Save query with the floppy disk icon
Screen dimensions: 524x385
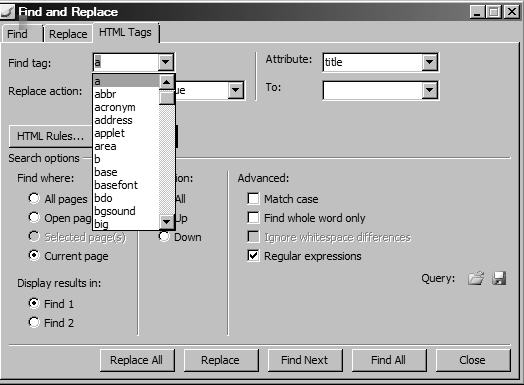[x=499, y=278]
